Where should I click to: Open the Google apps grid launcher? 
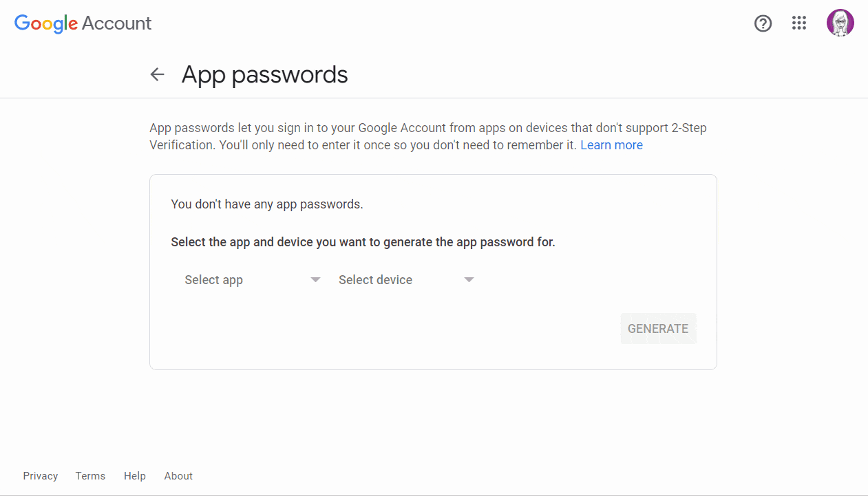798,23
